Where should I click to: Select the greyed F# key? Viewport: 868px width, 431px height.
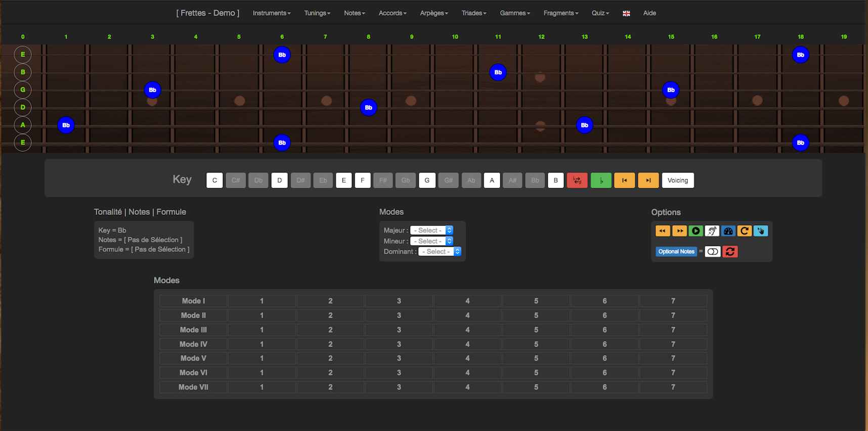[383, 181]
